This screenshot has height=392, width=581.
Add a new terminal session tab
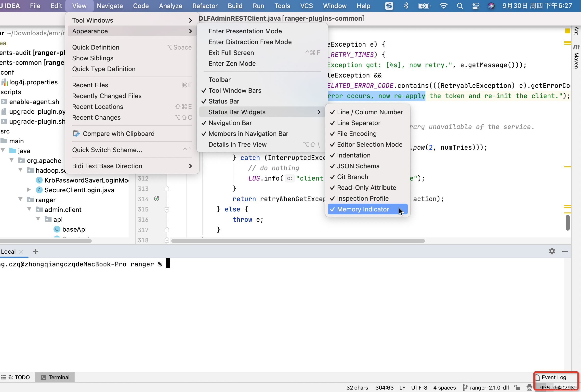click(x=36, y=251)
